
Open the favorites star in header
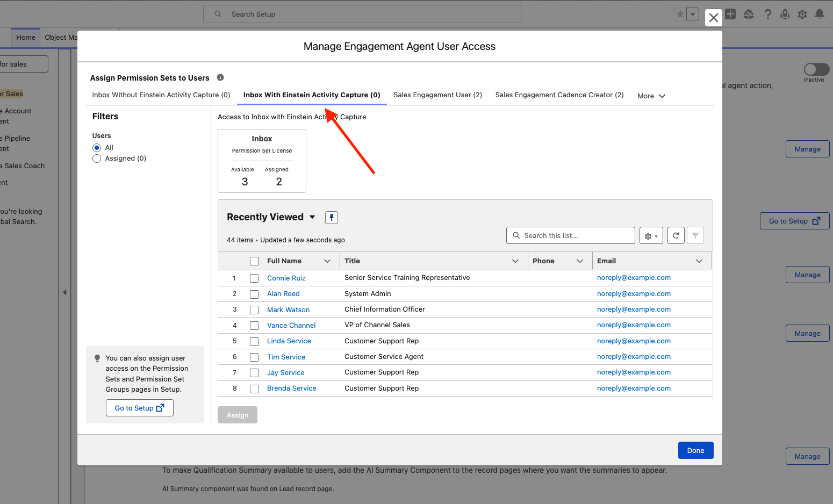[680, 15]
